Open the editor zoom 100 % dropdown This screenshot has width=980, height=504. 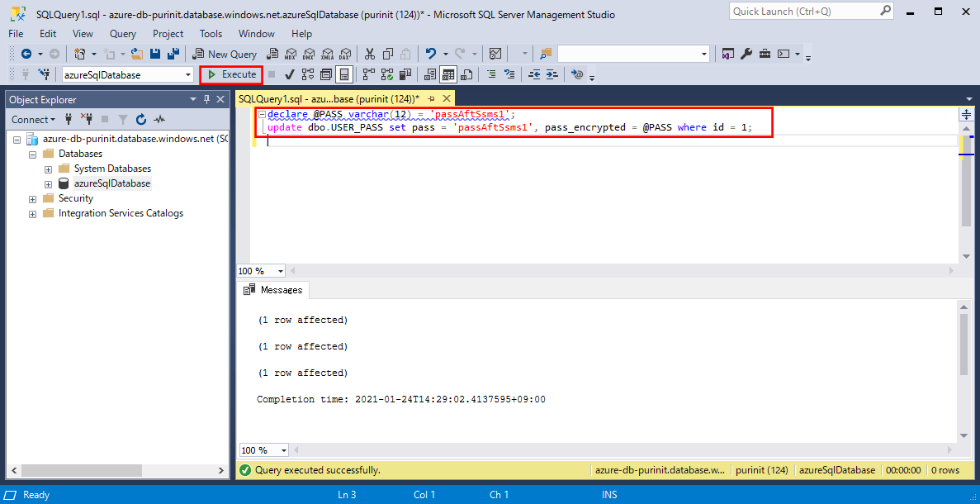[281, 271]
